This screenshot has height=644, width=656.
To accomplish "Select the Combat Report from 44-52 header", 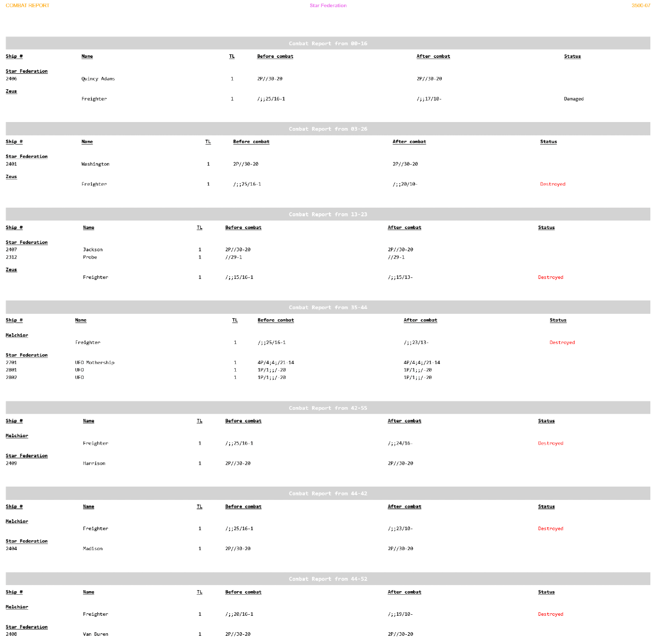I will tap(328, 579).
